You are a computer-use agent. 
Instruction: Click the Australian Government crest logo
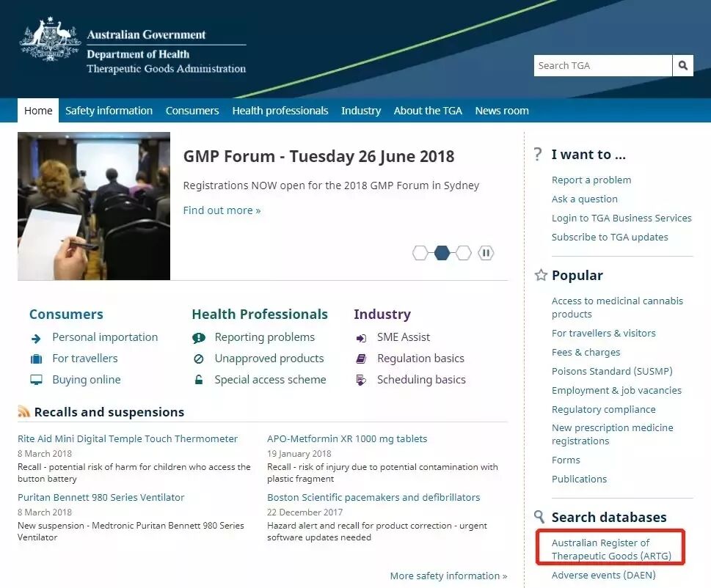tap(50, 40)
